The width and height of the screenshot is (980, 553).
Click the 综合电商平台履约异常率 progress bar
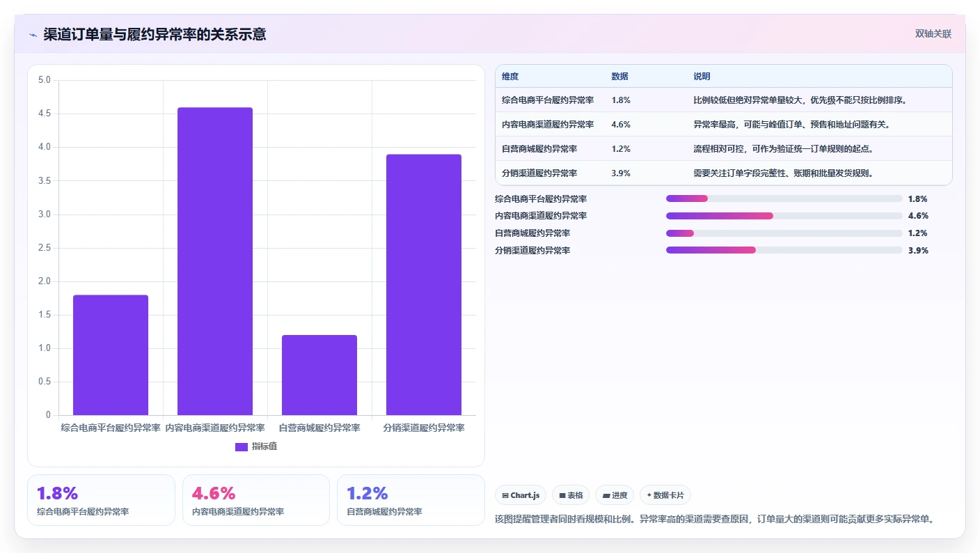(x=784, y=198)
